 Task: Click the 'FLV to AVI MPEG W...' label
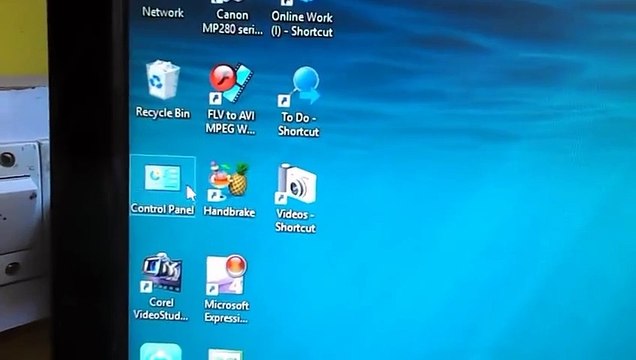230,122
